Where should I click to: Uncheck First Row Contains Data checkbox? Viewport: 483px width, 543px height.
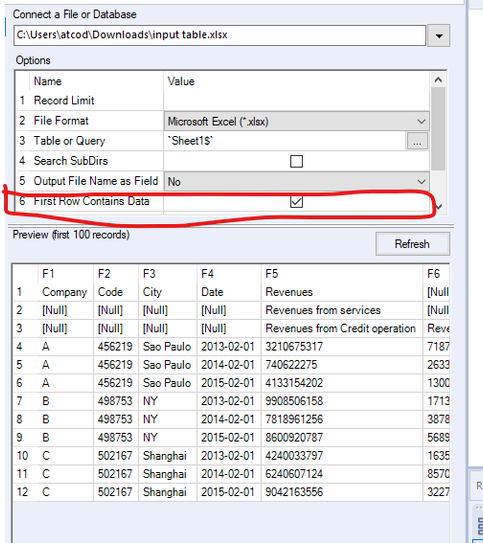296,202
